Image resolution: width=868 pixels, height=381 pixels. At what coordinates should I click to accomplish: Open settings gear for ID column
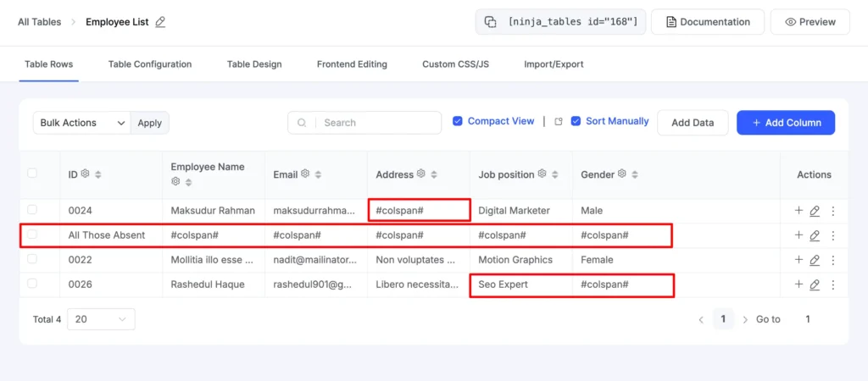(x=85, y=174)
